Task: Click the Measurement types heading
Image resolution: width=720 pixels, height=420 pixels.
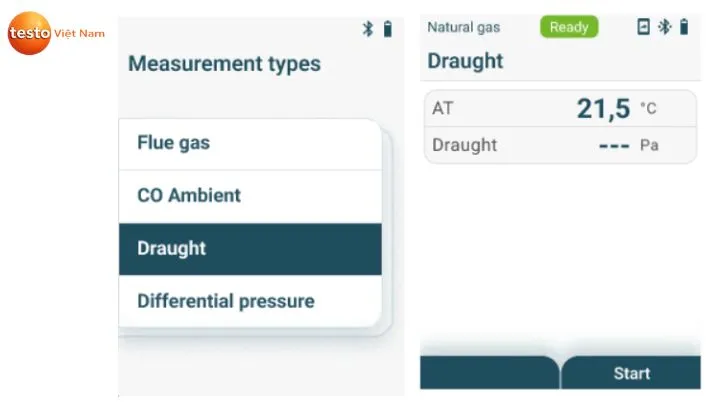Action: click(x=224, y=64)
